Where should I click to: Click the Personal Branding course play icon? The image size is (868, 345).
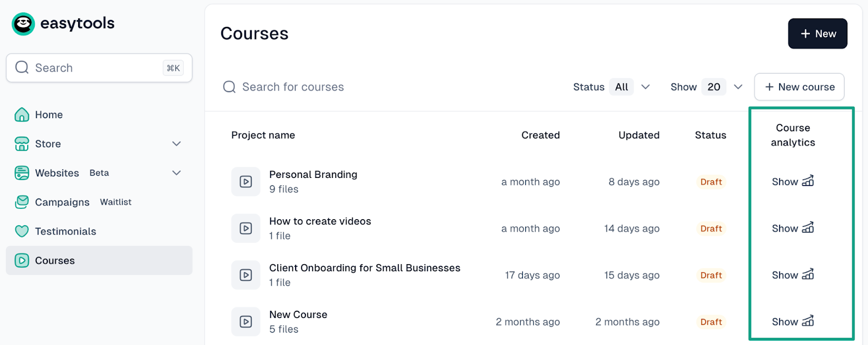click(246, 182)
